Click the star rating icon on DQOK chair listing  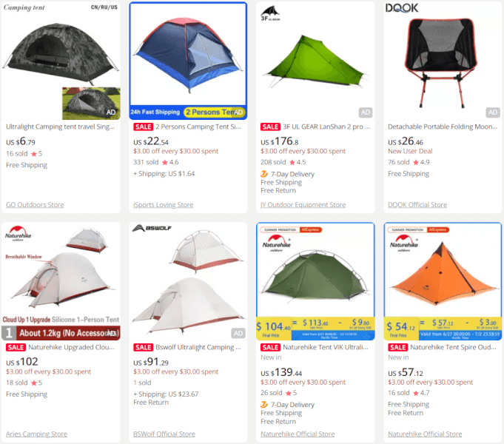(416, 162)
